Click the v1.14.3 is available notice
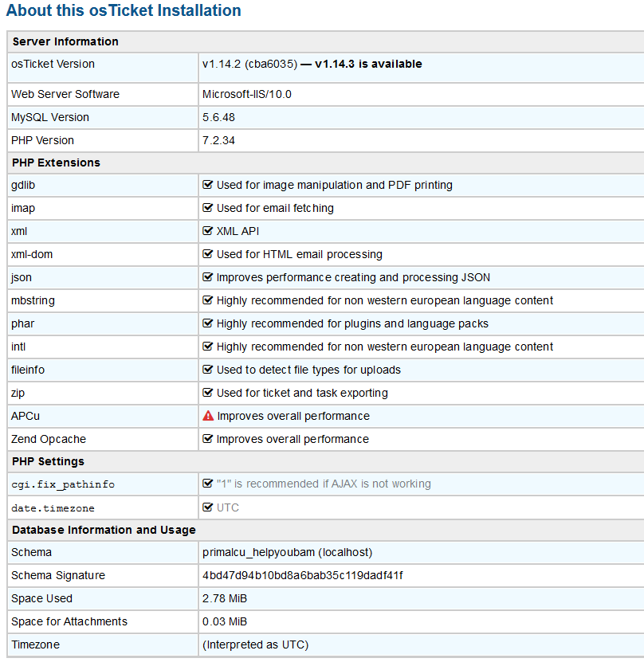The image size is (644, 666). [x=368, y=64]
